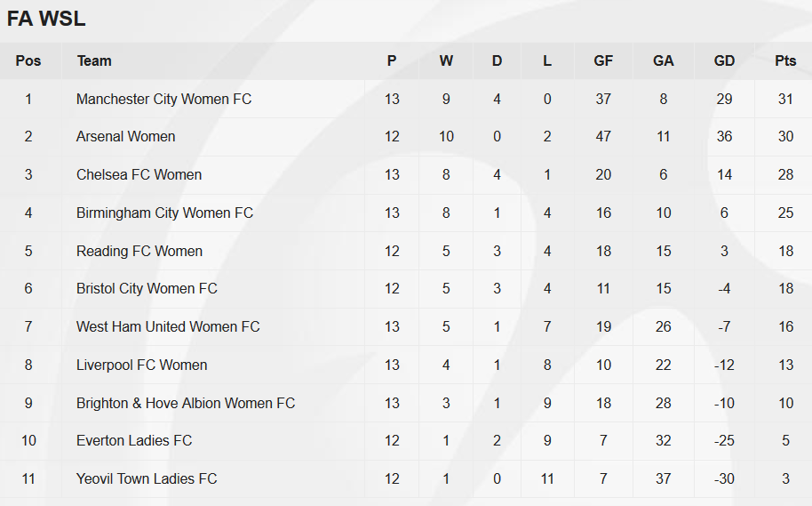812x506 pixels.
Task: Click the FA WSL table title
Action: (46, 19)
